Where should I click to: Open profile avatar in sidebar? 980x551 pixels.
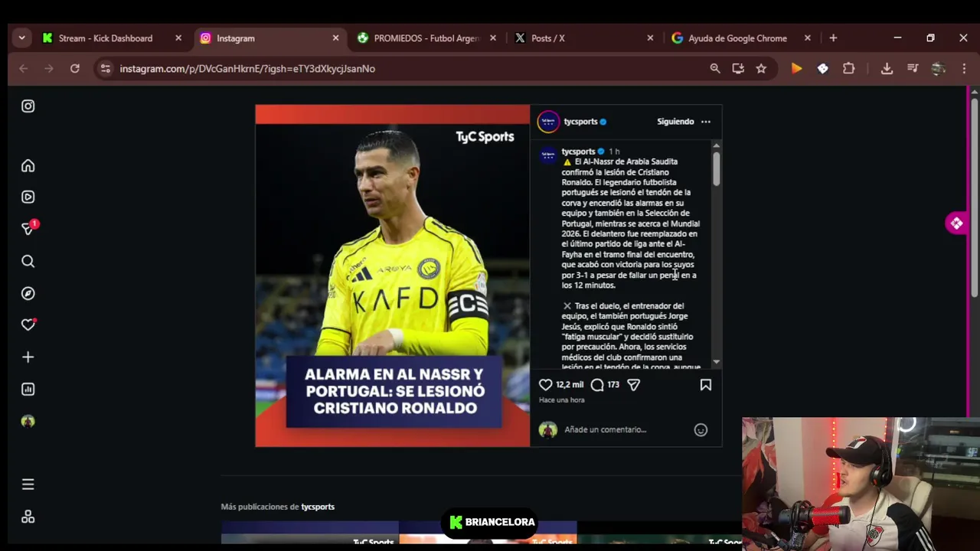coord(28,422)
